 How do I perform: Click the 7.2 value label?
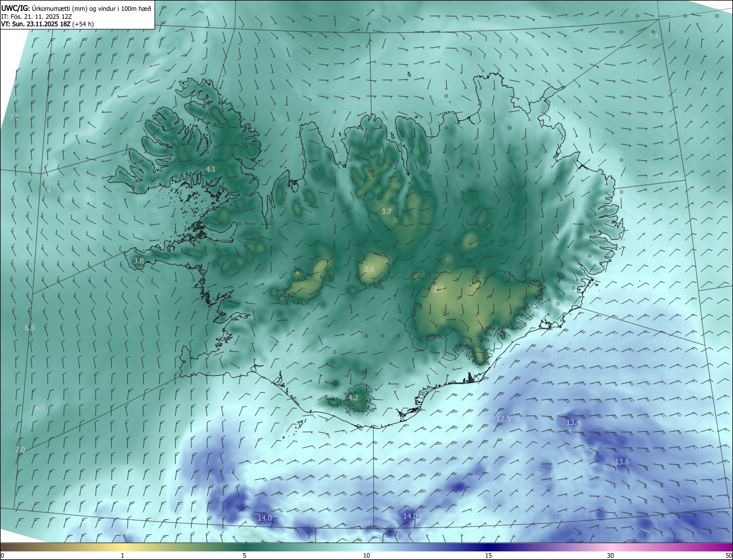point(14,117)
